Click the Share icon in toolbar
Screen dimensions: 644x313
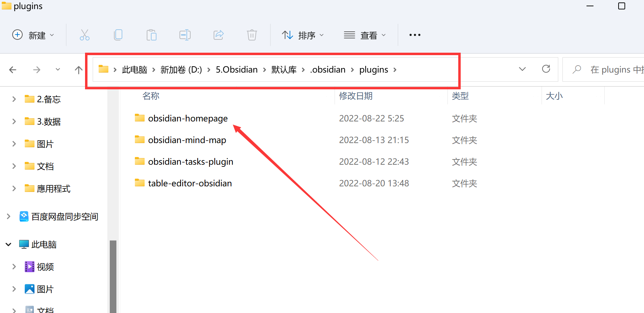pos(219,35)
